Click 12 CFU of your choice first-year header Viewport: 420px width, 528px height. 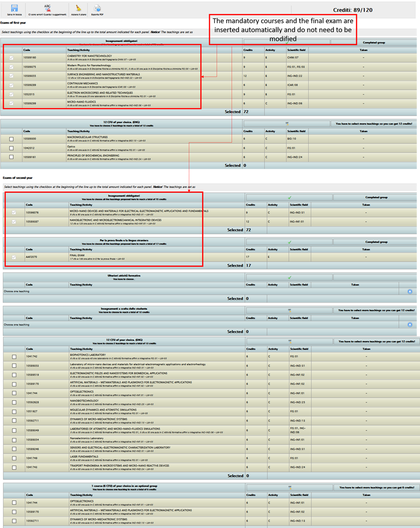122,122
